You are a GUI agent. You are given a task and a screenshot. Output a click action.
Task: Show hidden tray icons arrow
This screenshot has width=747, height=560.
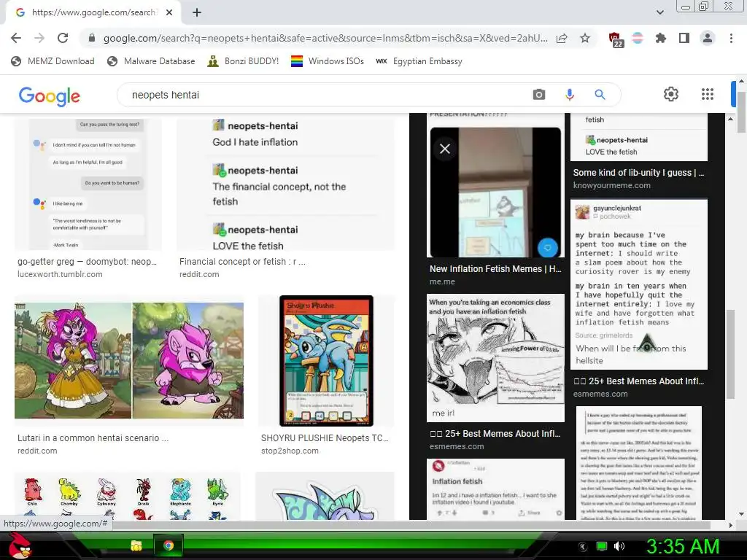pos(583,546)
